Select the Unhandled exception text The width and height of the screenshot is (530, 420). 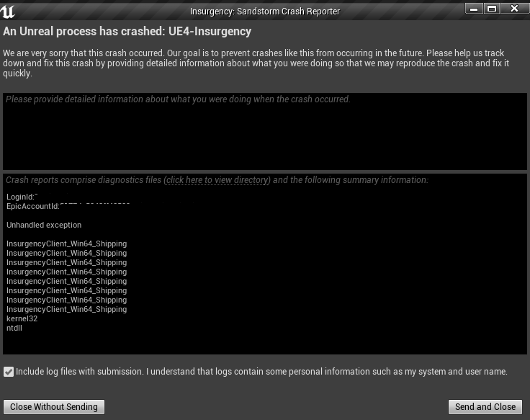click(44, 225)
